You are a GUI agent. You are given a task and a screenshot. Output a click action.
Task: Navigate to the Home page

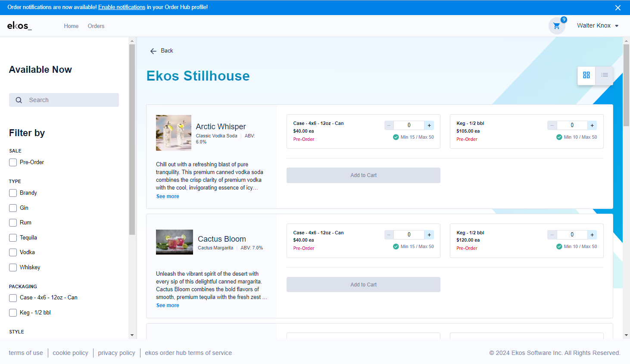pos(71,26)
